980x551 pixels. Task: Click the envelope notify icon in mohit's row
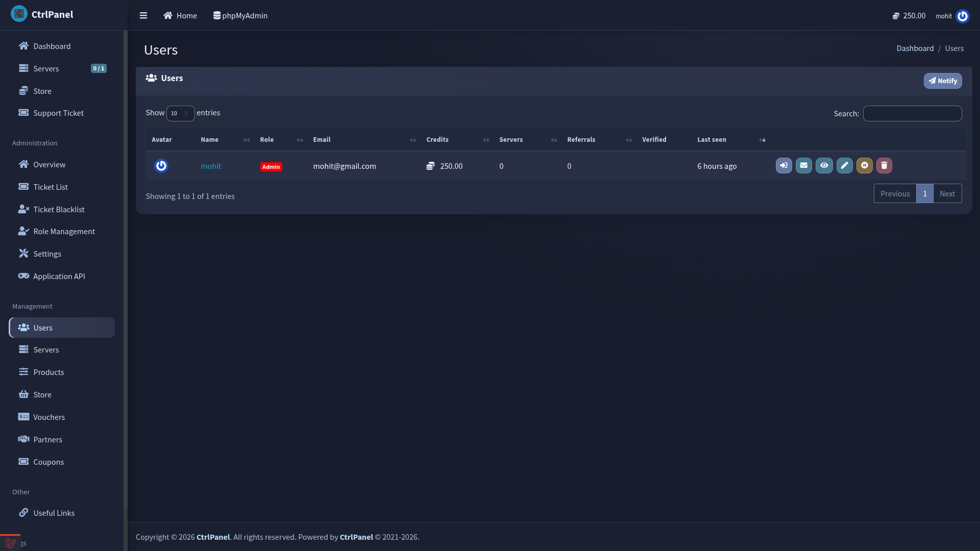click(803, 165)
